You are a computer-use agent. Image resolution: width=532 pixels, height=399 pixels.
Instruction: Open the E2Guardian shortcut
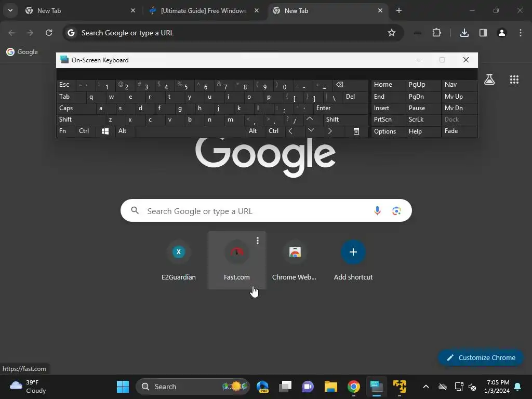(x=179, y=260)
